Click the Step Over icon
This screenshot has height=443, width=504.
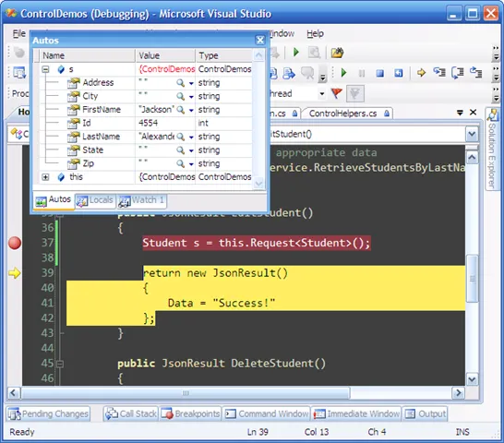pos(458,73)
